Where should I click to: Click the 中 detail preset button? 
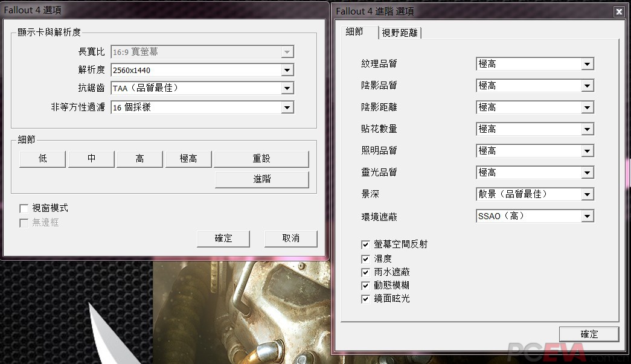(x=91, y=159)
